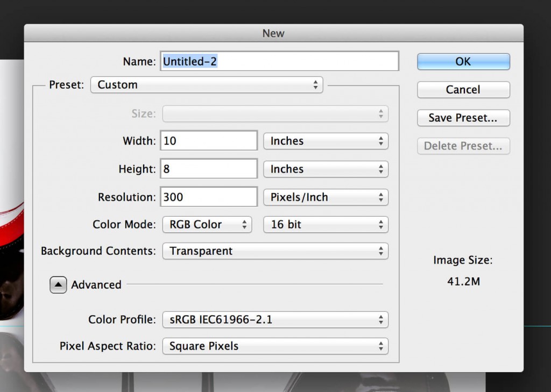Open the Width units dropdown
The height and width of the screenshot is (392, 551).
[x=326, y=141]
